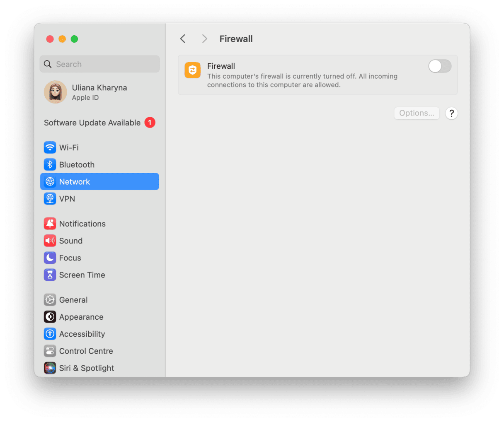Click the Notifications bell icon
This screenshot has width=504, height=422.
[x=50, y=224]
